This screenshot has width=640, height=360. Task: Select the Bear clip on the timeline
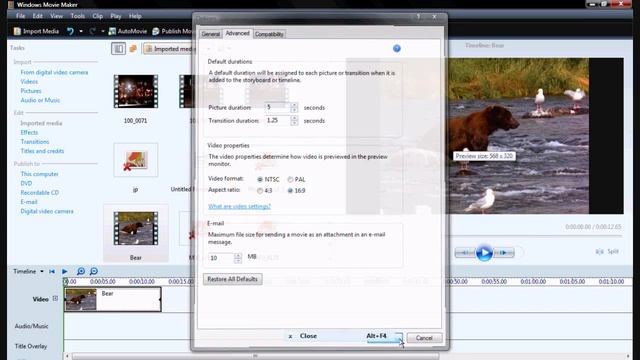[113, 299]
